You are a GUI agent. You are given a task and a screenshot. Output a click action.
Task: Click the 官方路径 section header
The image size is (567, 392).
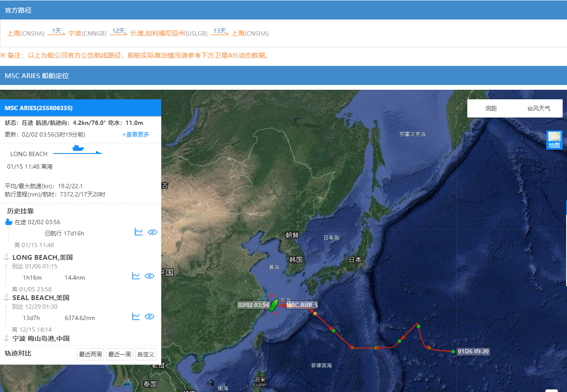(x=283, y=10)
